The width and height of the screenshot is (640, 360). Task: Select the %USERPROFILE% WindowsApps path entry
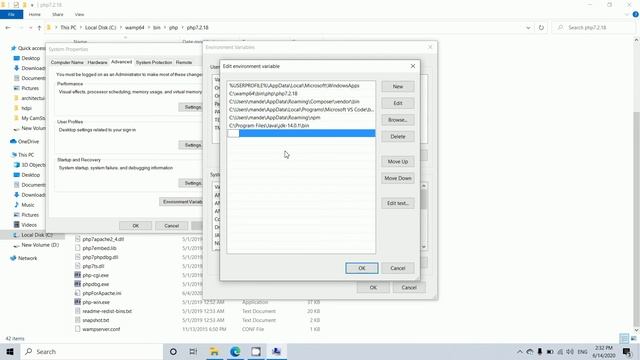pyautogui.click(x=301, y=86)
